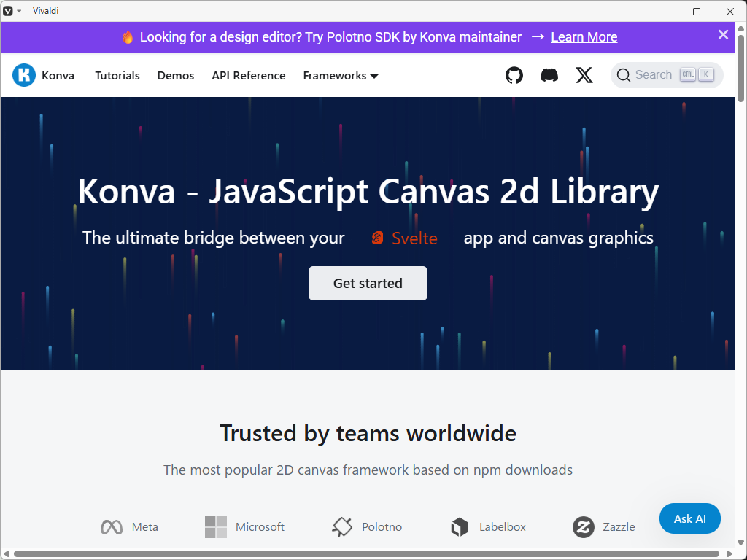747x560 pixels.
Task: Click the Labelbox company name
Action: pyautogui.click(x=503, y=527)
